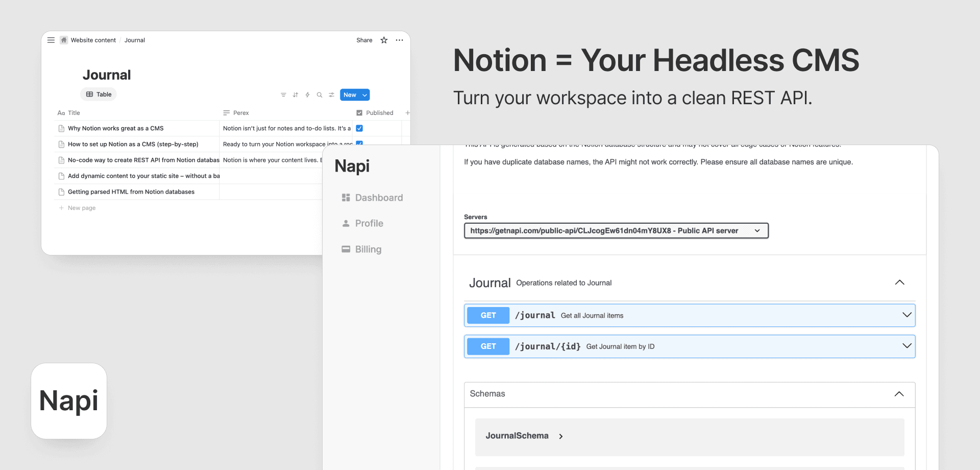The height and width of the screenshot is (470, 980).
Task: Click the Perex column text icon
Action: point(227,113)
